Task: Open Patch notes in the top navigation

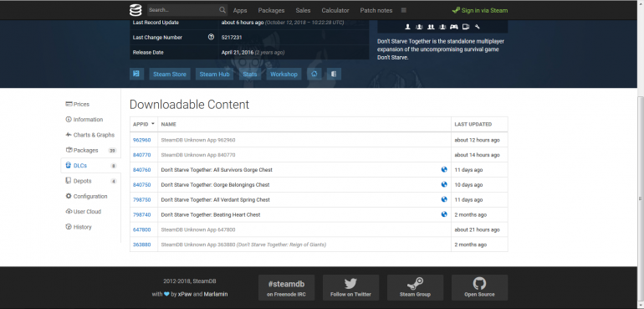Action: (376, 10)
